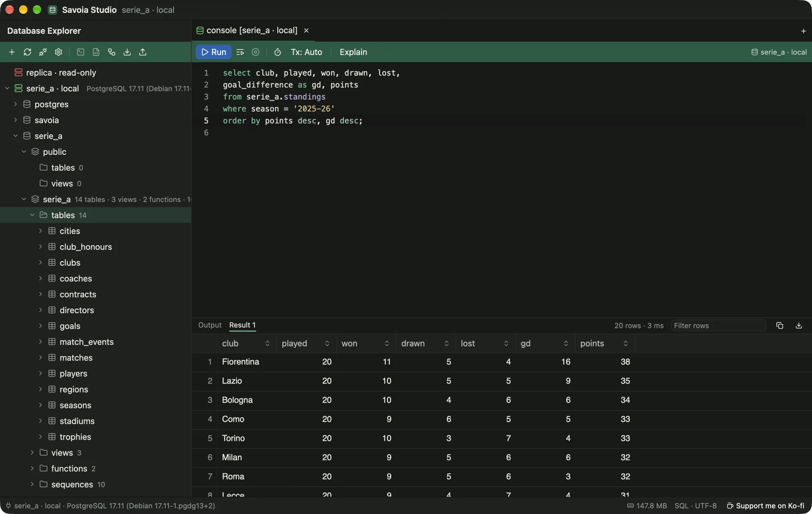
Task: Sort results by the gd column
Action: (545, 343)
